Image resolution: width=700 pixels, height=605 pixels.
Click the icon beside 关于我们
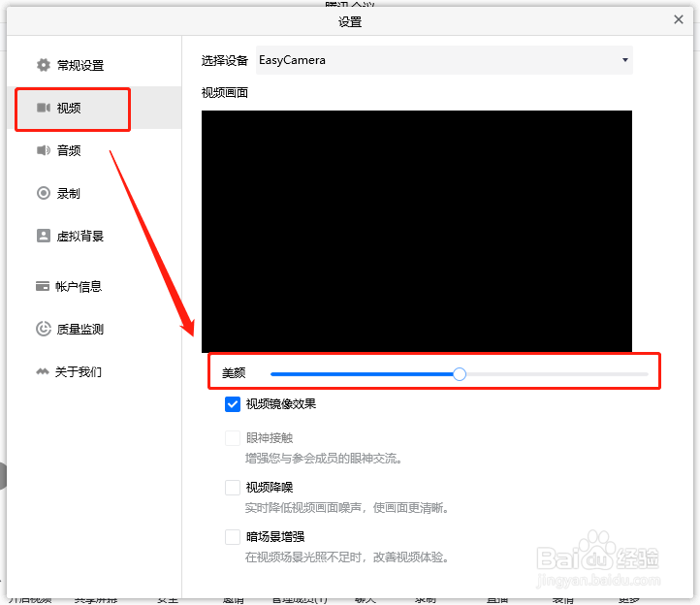click(x=43, y=371)
